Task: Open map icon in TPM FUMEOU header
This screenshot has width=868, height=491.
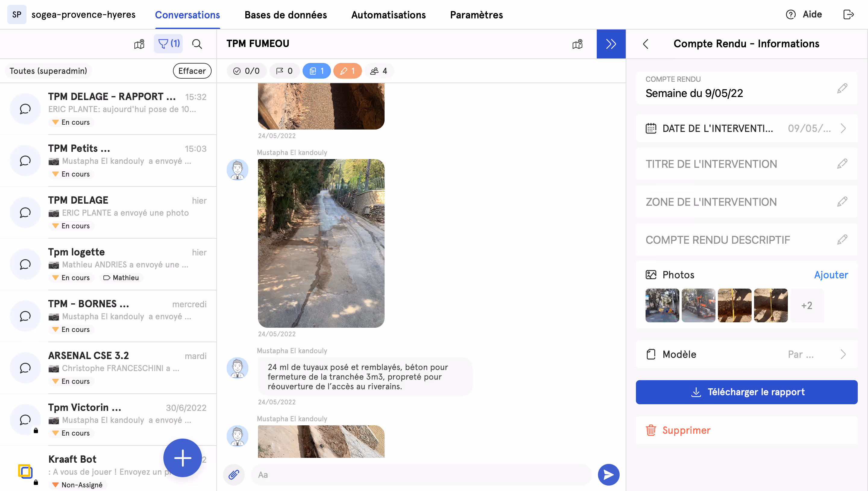Action: point(577,44)
